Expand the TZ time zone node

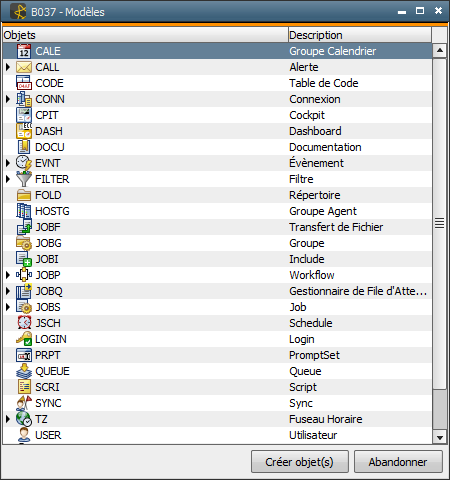tap(8, 419)
